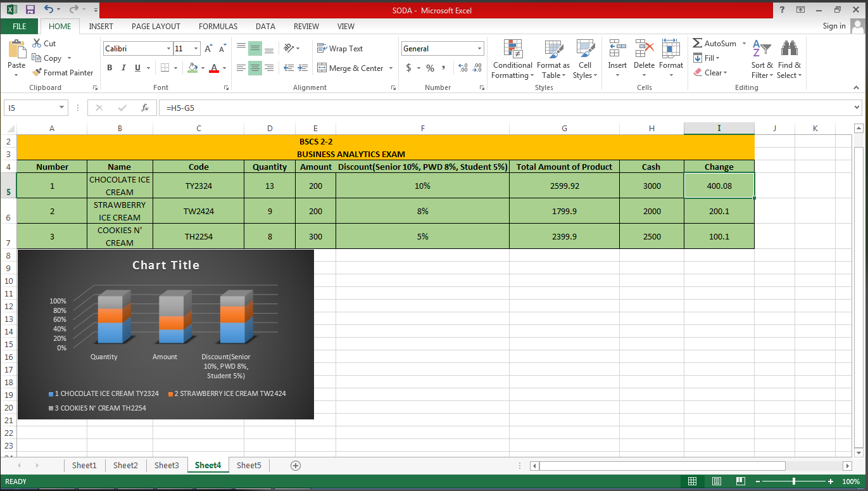Screen dimensions: 868x491
Task: Toggle Italic formatting
Action: click(x=123, y=68)
